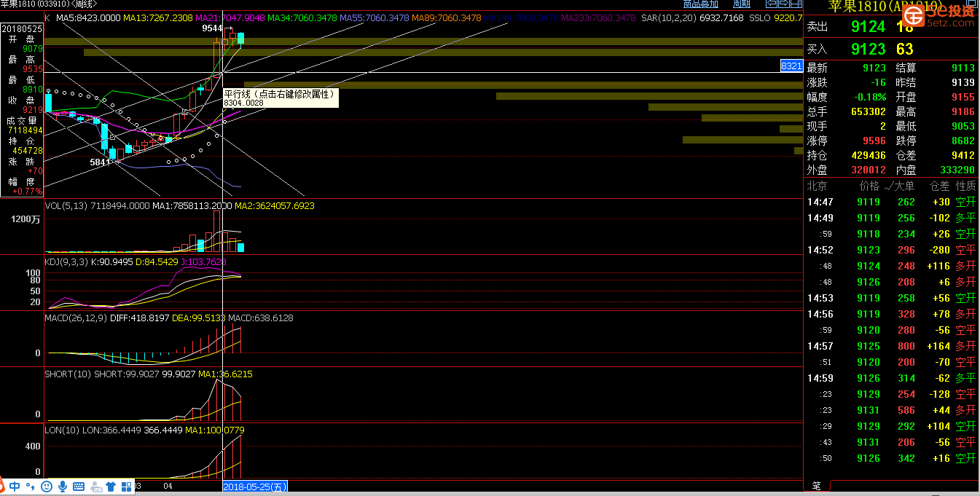Click the 结算 value 9113

click(x=963, y=68)
